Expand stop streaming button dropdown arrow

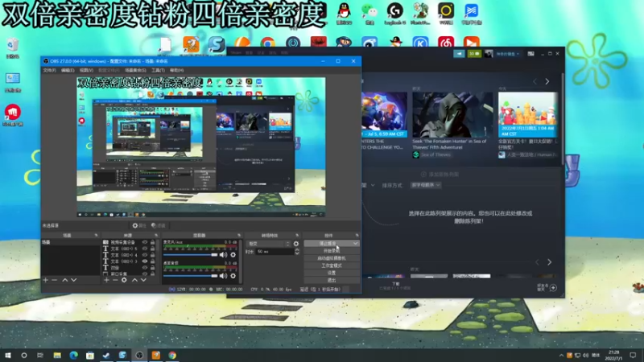click(x=355, y=244)
